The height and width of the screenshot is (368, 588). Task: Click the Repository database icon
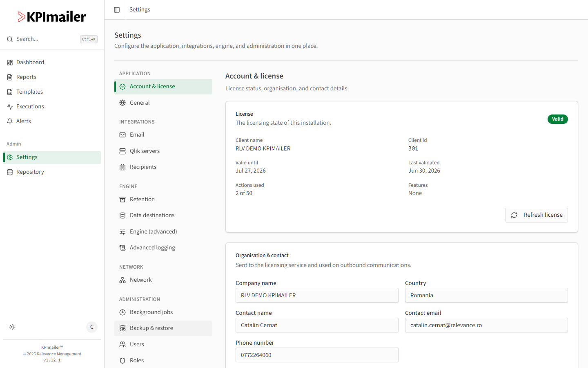pyautogui.click(x=10, y=172)
